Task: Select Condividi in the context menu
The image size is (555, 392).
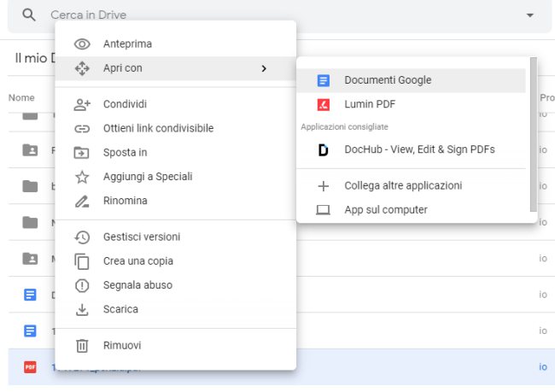Action: pos(176,104)
